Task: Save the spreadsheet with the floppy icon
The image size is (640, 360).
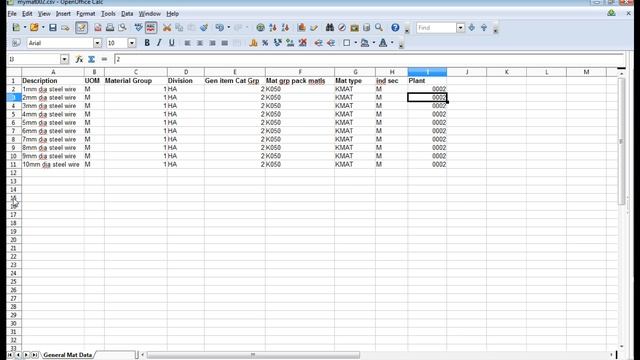Action: pos(53,28)
